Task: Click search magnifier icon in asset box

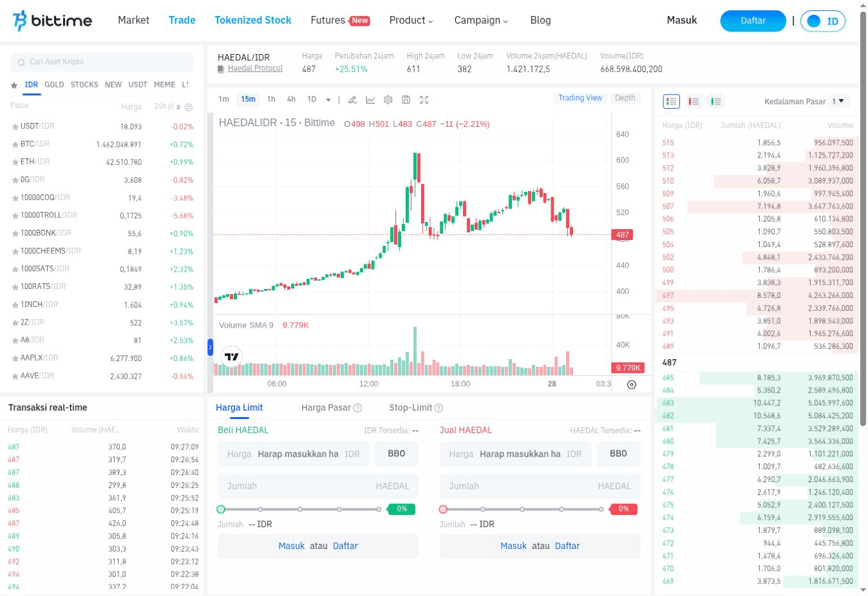Action: (21, 62)
